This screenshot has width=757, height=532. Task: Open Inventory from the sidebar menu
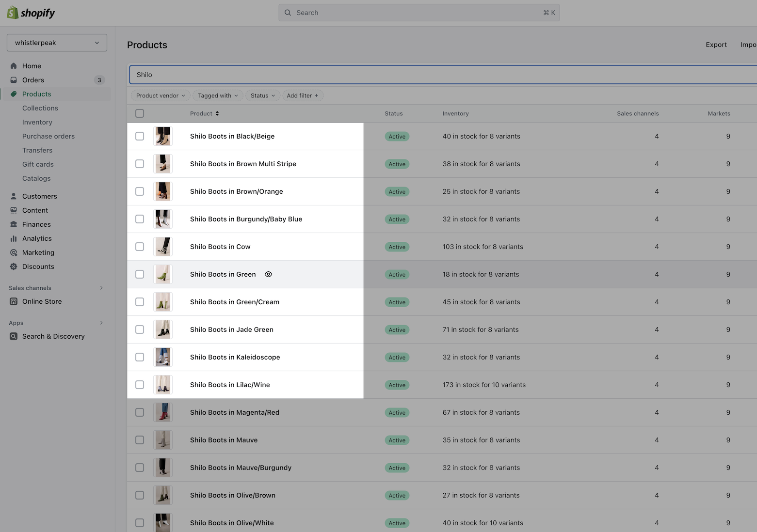click(37, 122)
